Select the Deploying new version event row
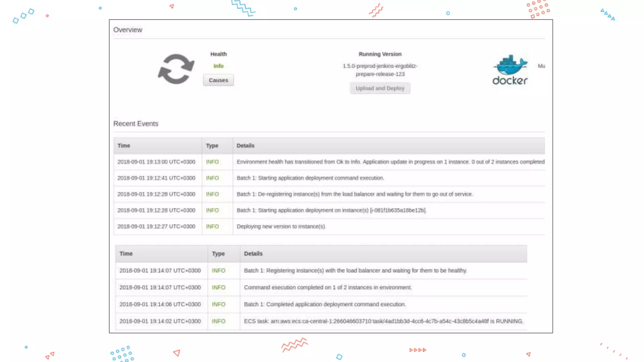Image resolution: width=644 pixels, height=362 pixels. [281, 227]
